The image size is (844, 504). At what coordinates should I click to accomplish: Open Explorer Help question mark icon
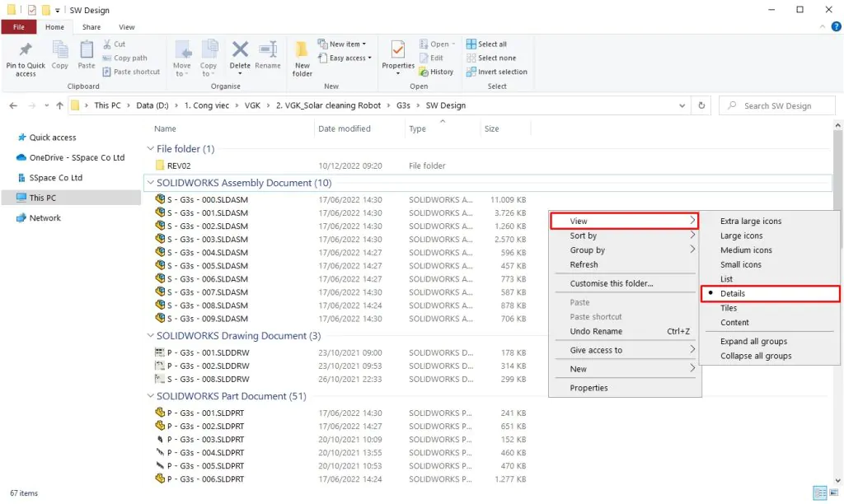coord(836,26)
